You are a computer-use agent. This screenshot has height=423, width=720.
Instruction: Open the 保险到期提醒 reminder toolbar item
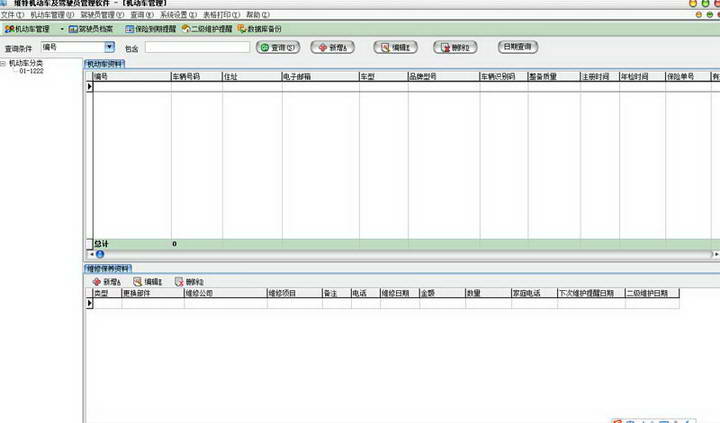(x=151, y=29)
